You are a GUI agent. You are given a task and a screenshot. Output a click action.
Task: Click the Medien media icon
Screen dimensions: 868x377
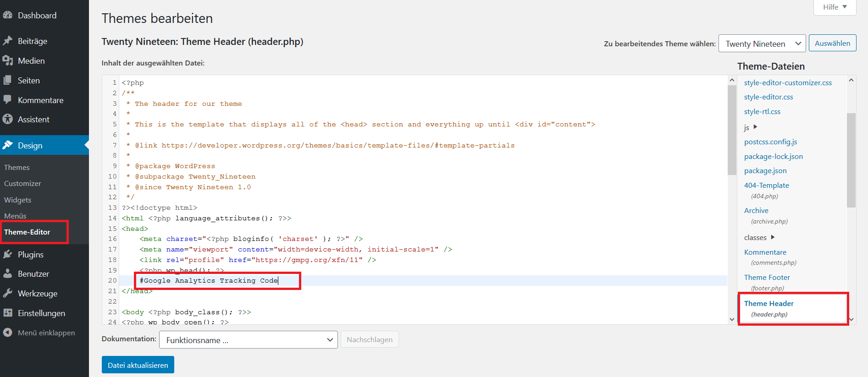[x=8, y=60]
